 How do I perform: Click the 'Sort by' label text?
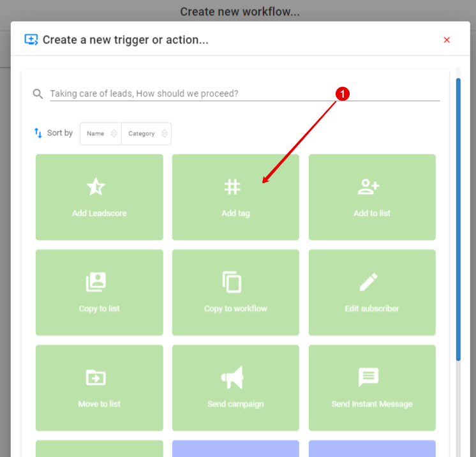coord(60,133)
